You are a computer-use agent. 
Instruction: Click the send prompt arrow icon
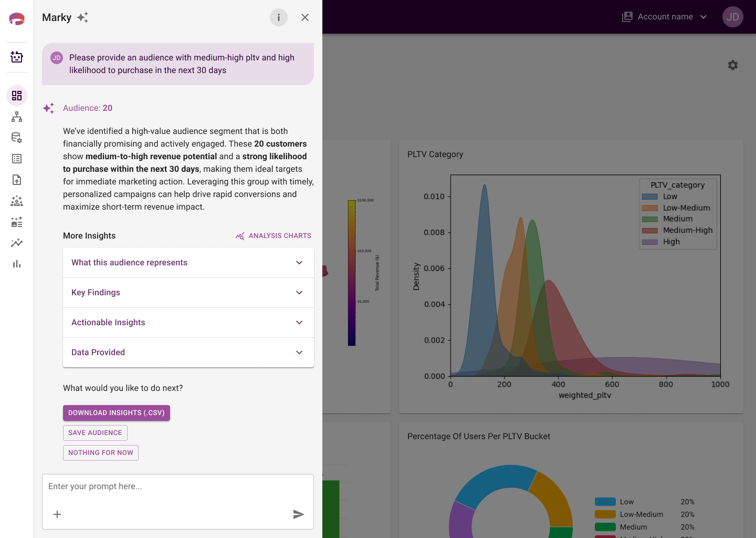pyautogui.click(x=299, y=514)
